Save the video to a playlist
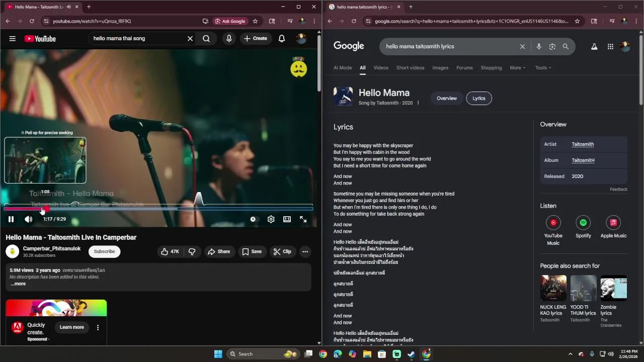The image size is (644, 362). (252, 251)
